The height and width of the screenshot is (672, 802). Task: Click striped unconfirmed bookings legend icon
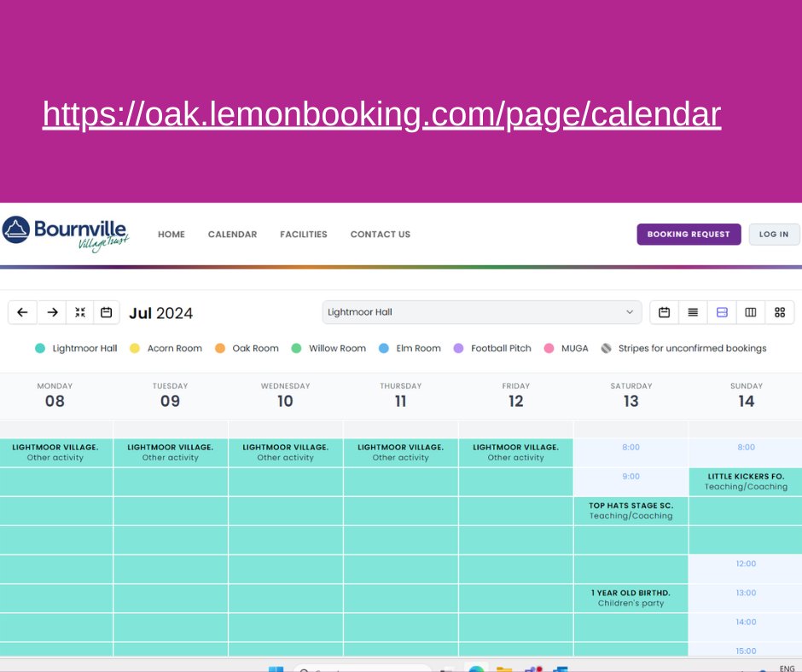[x=606, y=348]
